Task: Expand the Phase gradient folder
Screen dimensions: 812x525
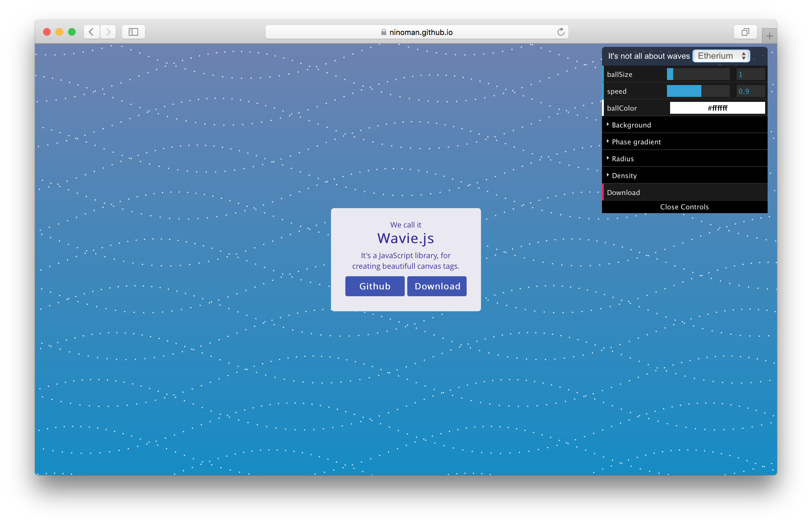Action: 636,142
